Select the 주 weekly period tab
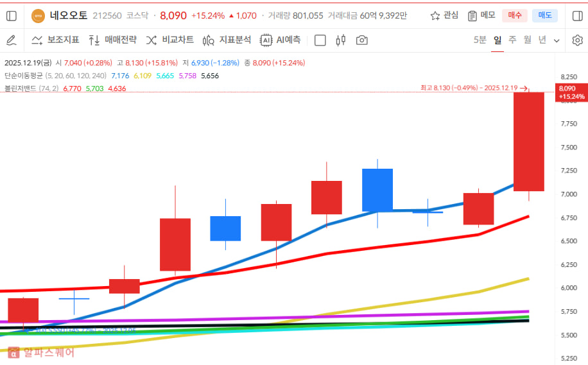 point(512,40)
